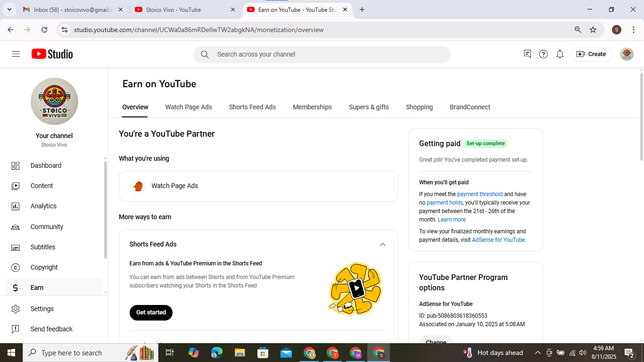Open the account avatar menu

tap(627, 54)
